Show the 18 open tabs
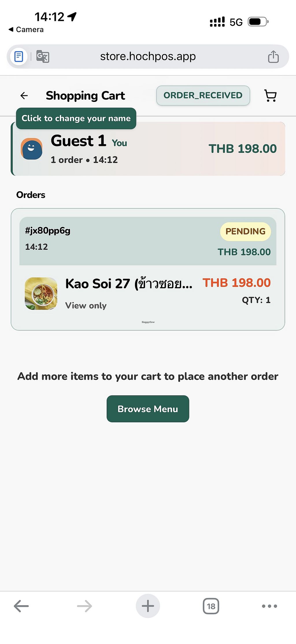The height and width of the screenshot is (644, 296). pyautogui.click(x=211, y=606)
